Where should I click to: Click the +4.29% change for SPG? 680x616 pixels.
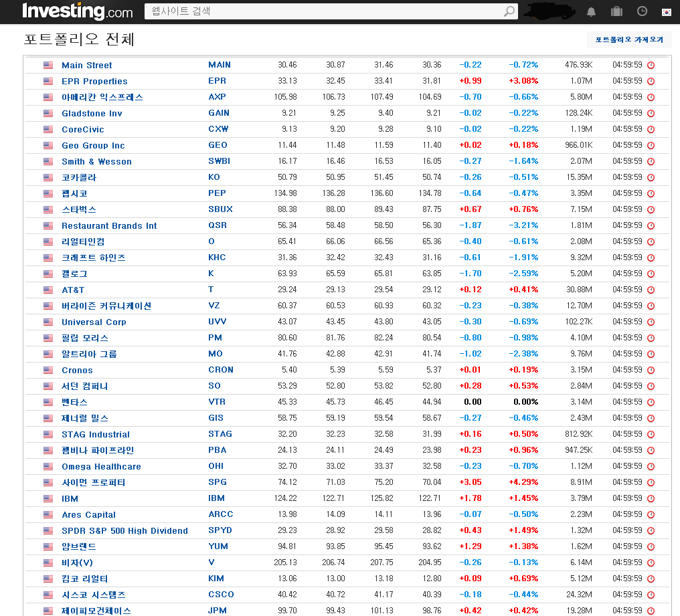point(523,482)
